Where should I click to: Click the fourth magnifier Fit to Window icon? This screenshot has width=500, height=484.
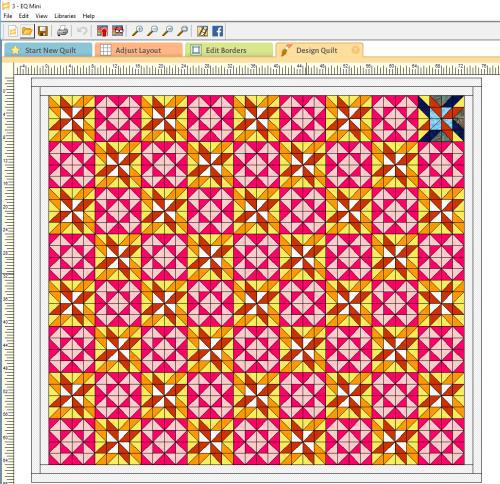[182, 31]
